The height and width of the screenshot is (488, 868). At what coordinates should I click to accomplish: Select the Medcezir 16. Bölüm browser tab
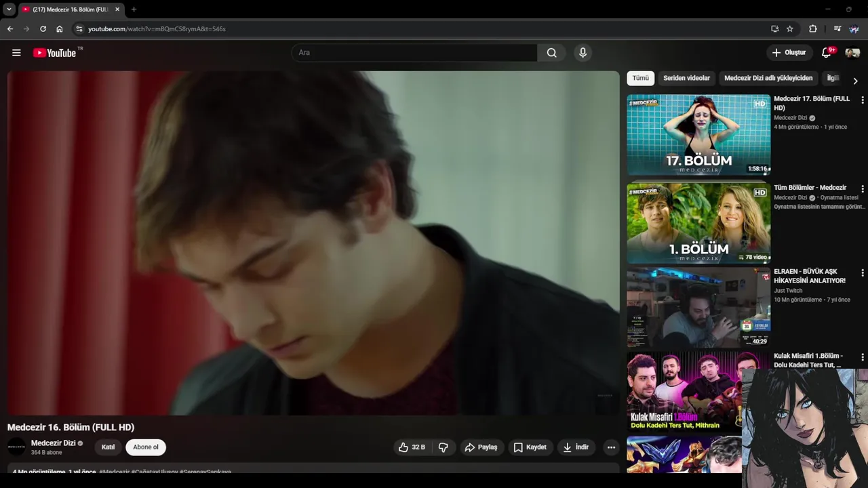coord(71,9)
